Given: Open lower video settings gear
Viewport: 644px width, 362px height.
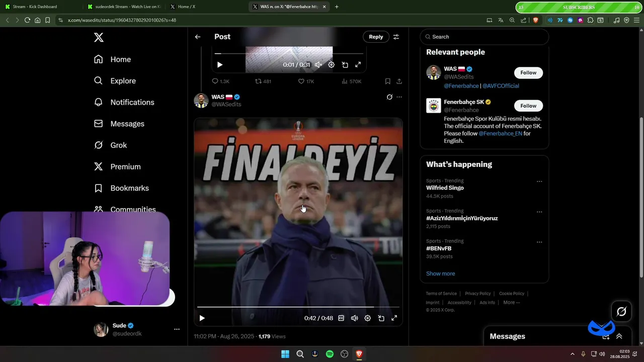Looking at the screenshot, I should coord(368,318).
